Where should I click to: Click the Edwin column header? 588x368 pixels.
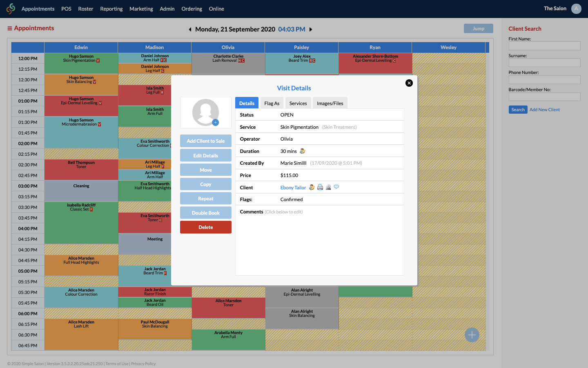[x=81, y=47]
